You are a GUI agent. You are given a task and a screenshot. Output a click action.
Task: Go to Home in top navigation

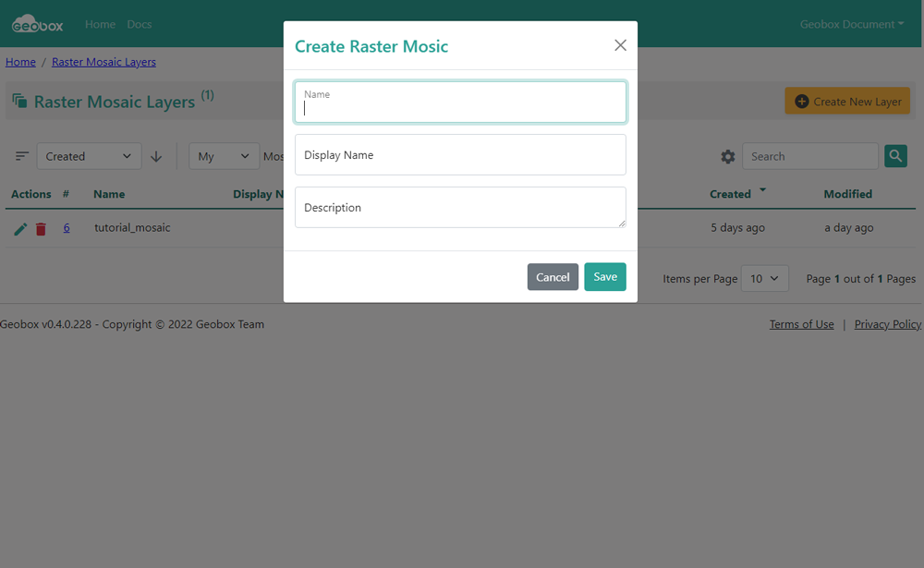click(x=100, y=25)
